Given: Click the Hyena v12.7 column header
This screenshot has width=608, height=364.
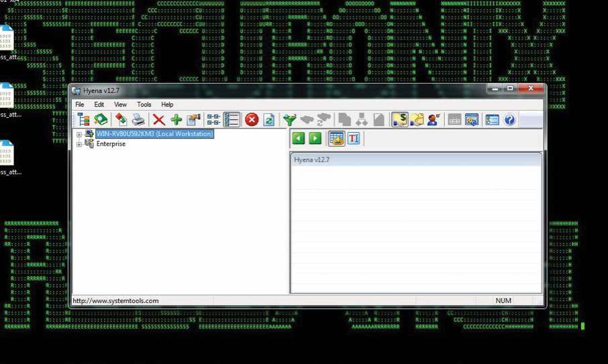Looking at the screenshot, I should pos(415,160).
